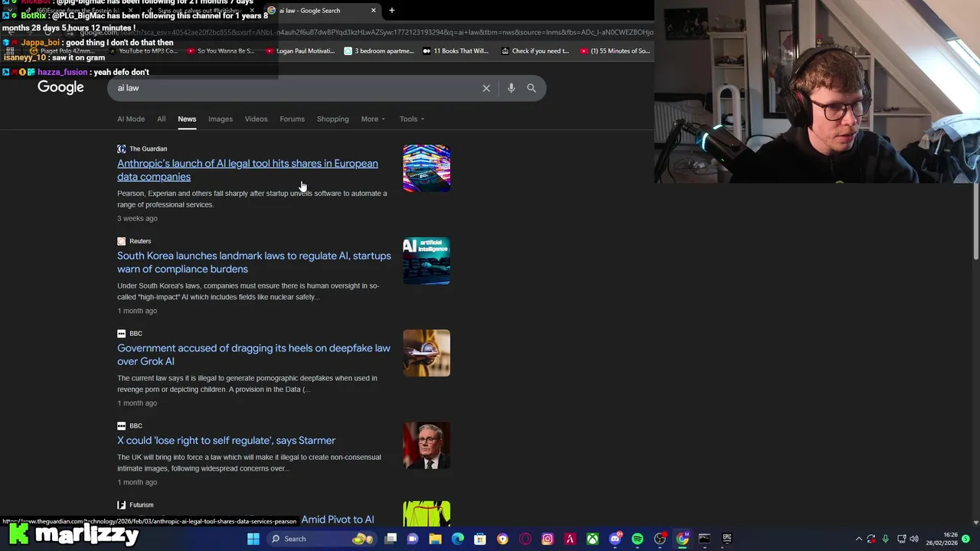Open the Reuters source icon

coord(121,241)
